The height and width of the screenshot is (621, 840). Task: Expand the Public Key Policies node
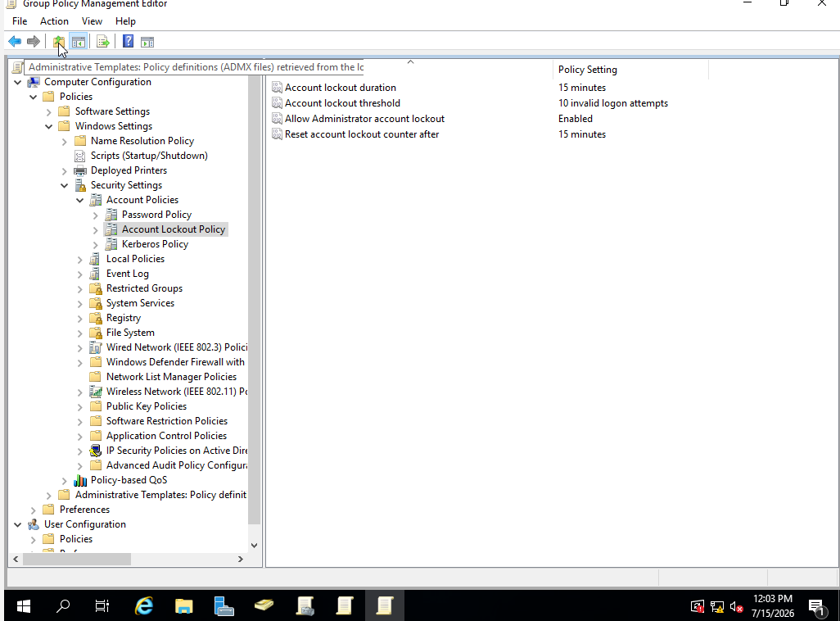point(79,407)
